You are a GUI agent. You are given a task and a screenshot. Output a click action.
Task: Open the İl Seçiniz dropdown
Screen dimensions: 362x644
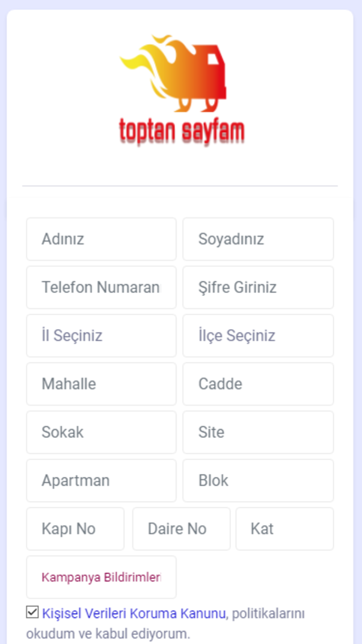tap(101, 335)
